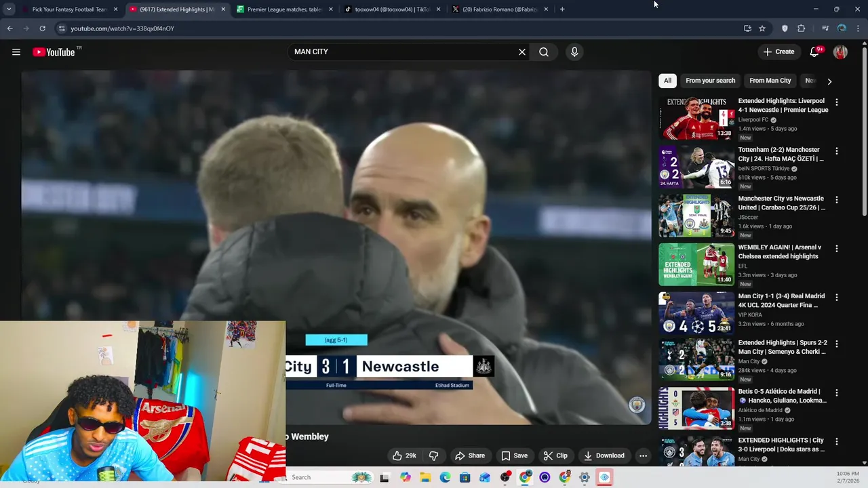
Task: Close the Premier League matches tab
Action: click(x=331, y=9)
